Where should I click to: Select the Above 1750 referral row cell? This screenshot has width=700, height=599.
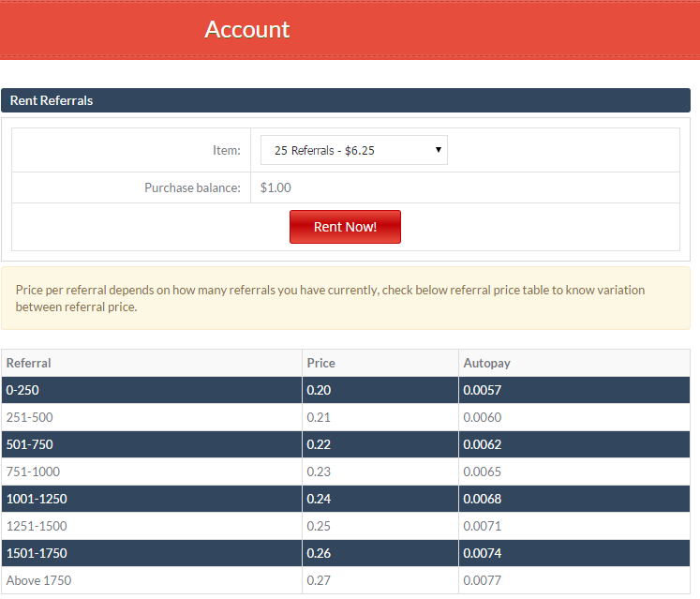pyautogui.click(x=152, y=580)
